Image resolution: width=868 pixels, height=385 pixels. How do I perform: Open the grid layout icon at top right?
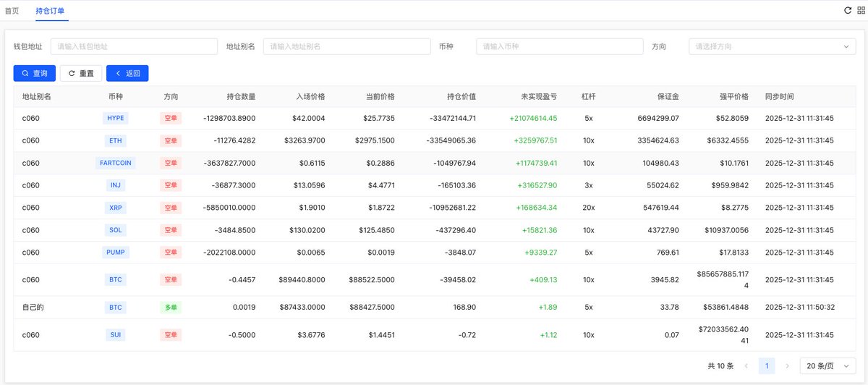[860, 10]
